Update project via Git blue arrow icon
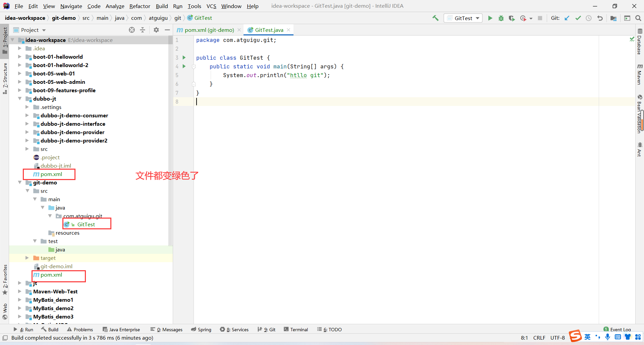Viewport: 644px width, 345px height. (x=567, y=18)
